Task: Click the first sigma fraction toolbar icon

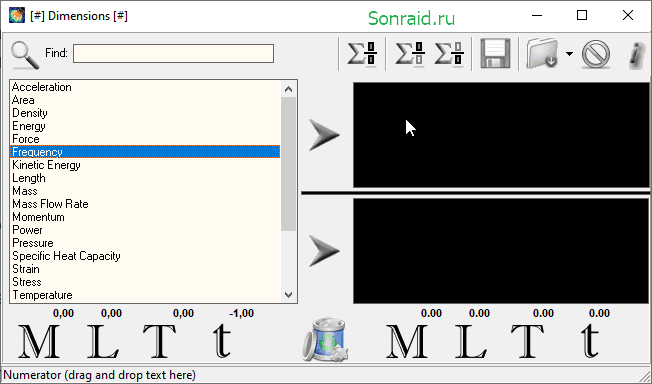Action: [x=362, y=54]
